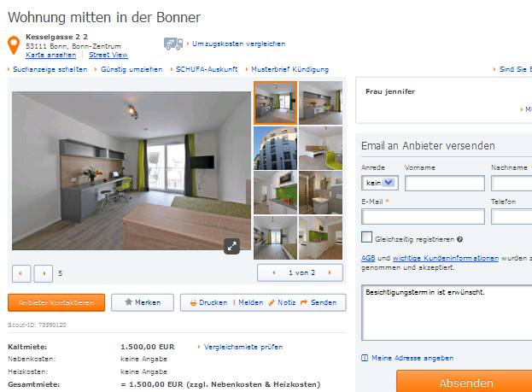The height and width of the screenshot is (392, 532).
Task: Click the Senden share arrow icon
Action: (x=304, y=302)
